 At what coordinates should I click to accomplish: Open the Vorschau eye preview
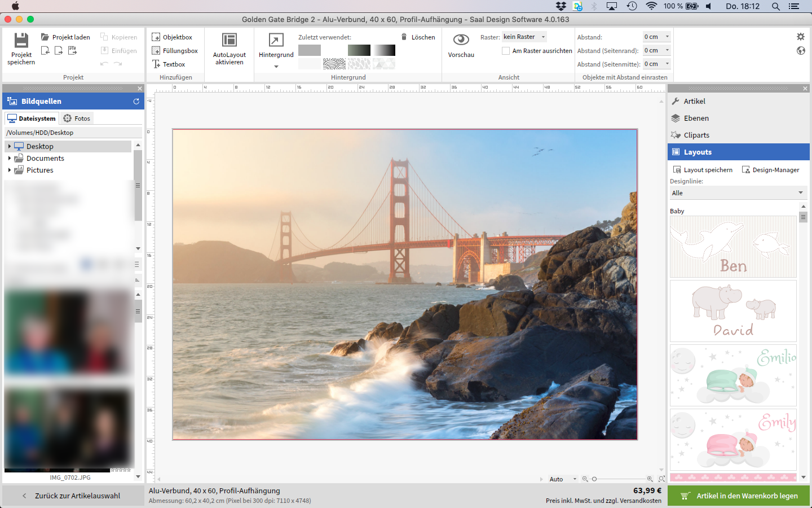461,40
